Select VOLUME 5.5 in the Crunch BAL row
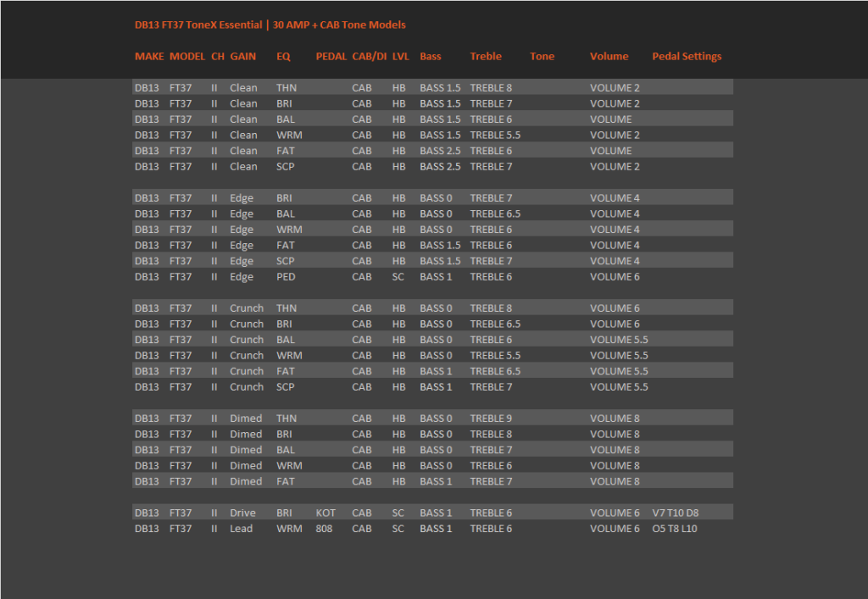 click(x=619, y=340)
